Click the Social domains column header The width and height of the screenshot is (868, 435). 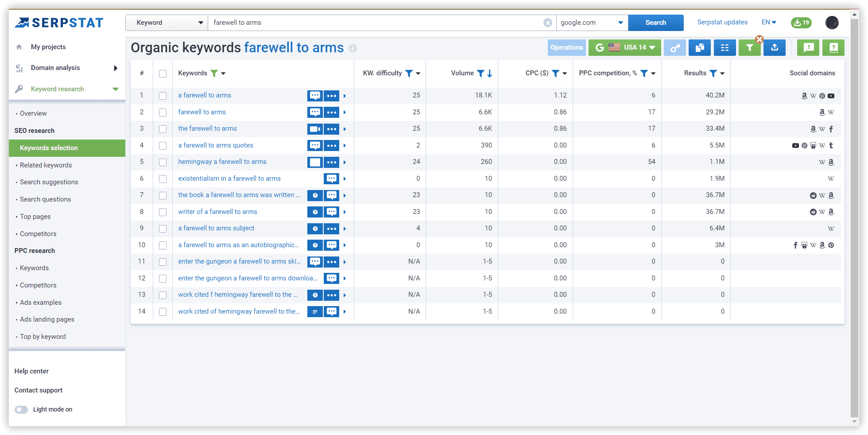pos(812,73)
